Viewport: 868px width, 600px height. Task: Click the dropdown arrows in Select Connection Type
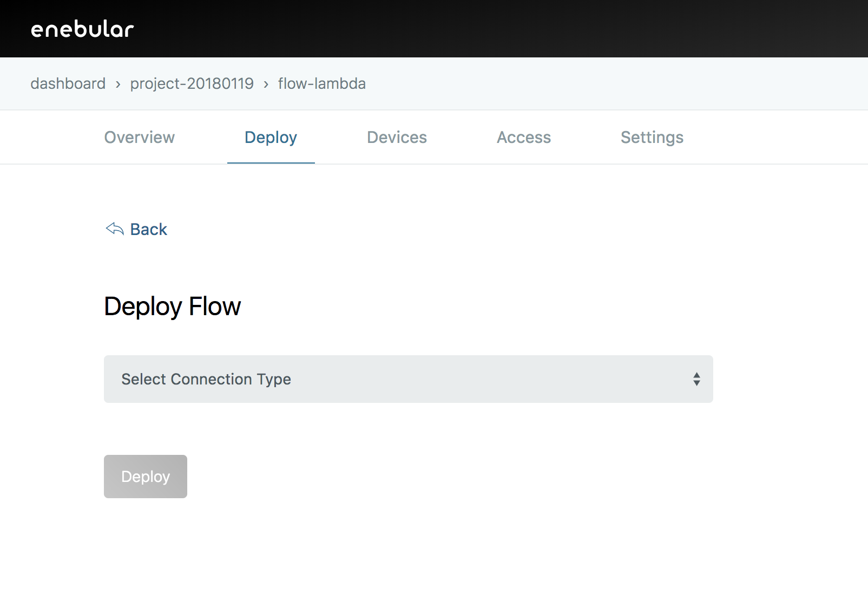click(x=696, y=379)
